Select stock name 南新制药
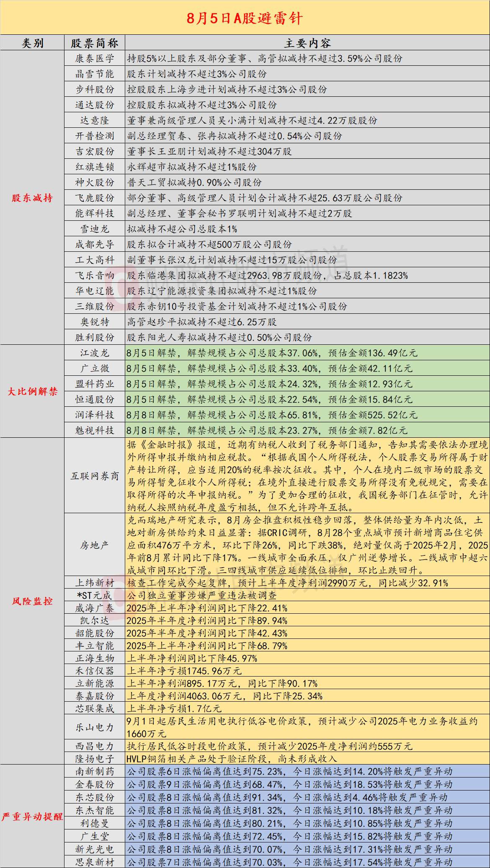The image size is (490, 868). pyautogui.click(x=95, y=771)
